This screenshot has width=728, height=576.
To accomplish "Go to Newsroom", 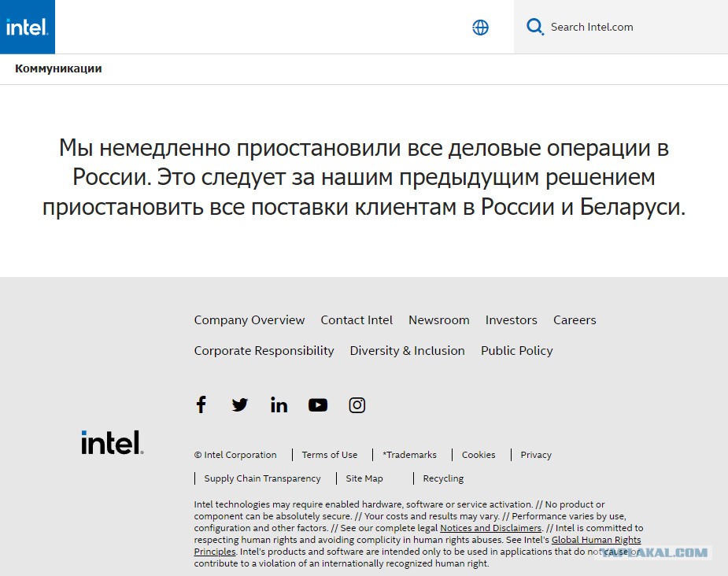I will pos(438,320).
